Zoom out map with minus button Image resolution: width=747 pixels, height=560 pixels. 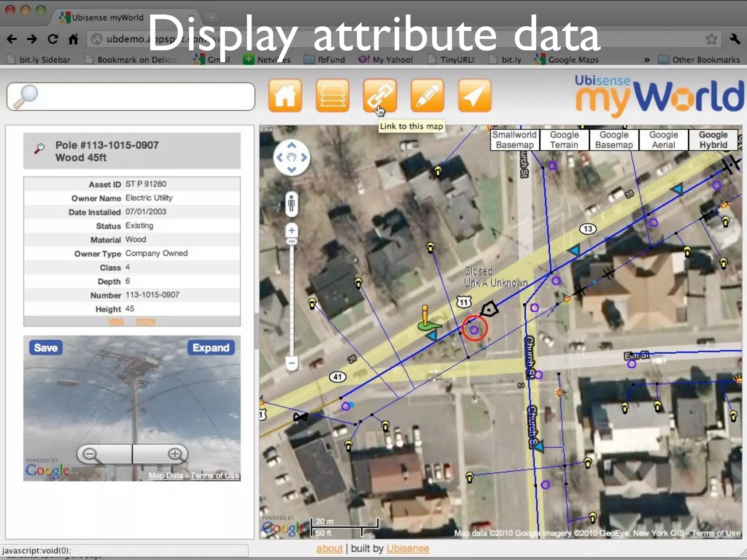(291, 363)
